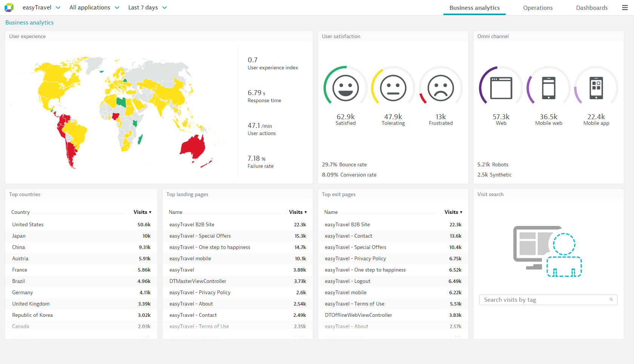Image resolution: width=634 pixels, height=364 pixels.
Task: Click the 29.7% Bounce rate text
Action: (x=344, y=164)
